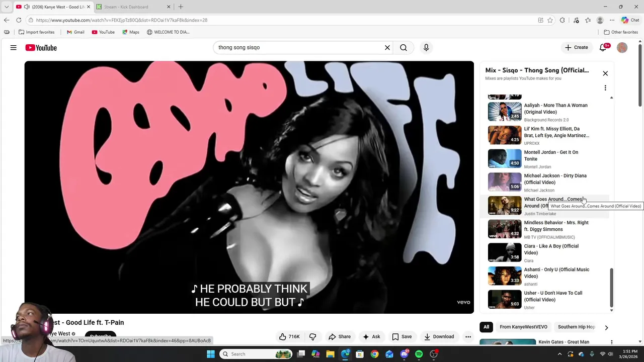644x362 pixels.
Task: Go back in browser history
Action: coord(7,20)
